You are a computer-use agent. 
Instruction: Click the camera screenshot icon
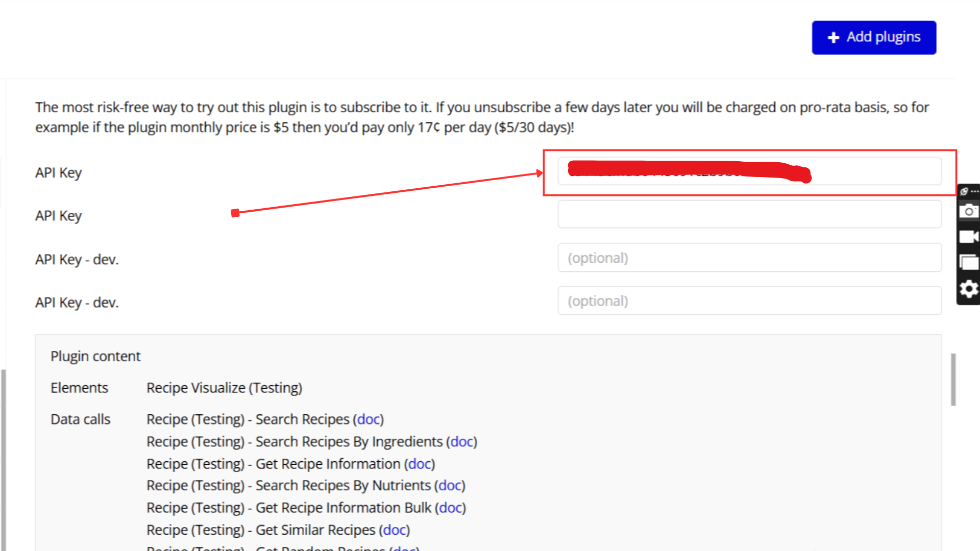(x=968, y=211)
